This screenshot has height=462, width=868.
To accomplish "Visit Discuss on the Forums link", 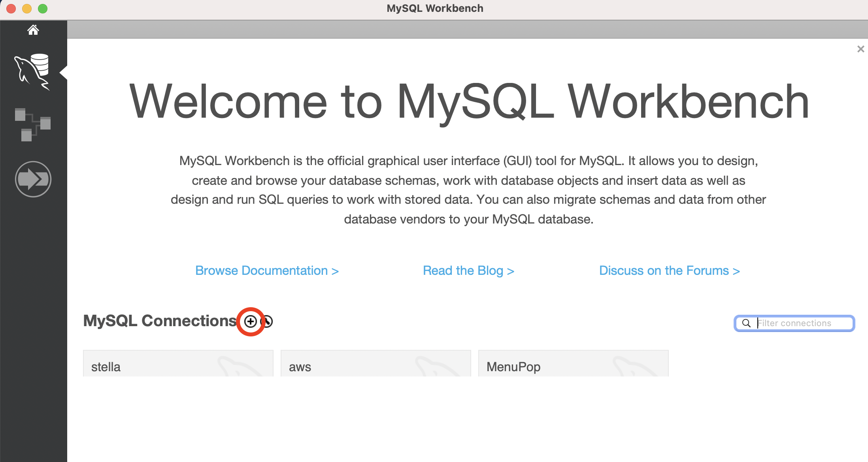I will pos(669,271).
